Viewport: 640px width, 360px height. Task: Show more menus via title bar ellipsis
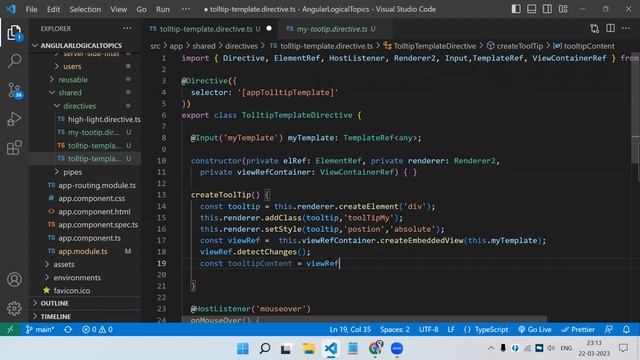point(186,9)
